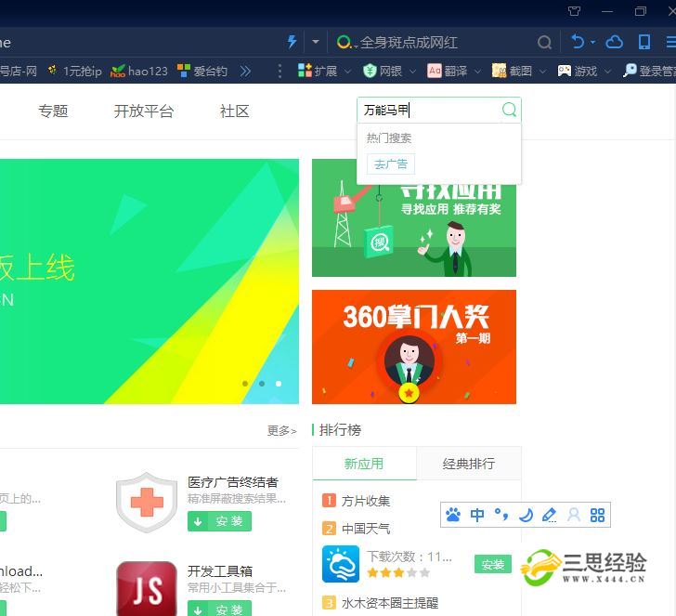Click the vertical dots toolbar separator handle

(x=279, y=71)
